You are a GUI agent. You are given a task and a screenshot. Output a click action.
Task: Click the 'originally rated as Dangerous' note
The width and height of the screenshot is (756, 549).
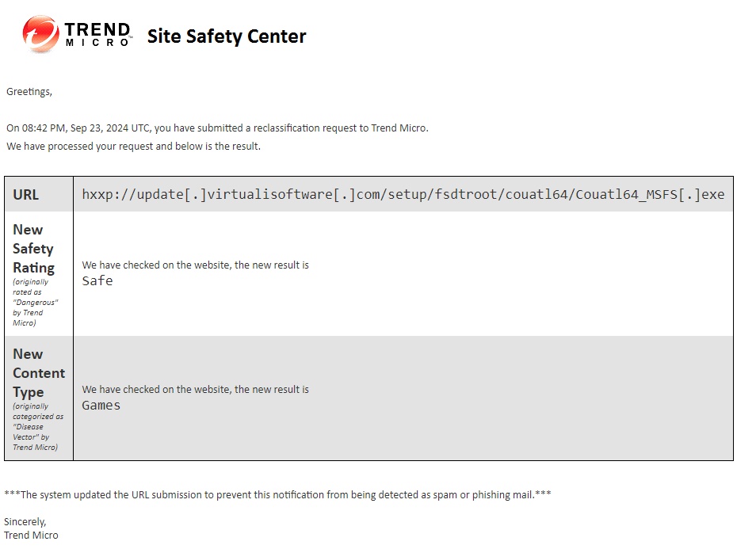(x=35, y=302)
